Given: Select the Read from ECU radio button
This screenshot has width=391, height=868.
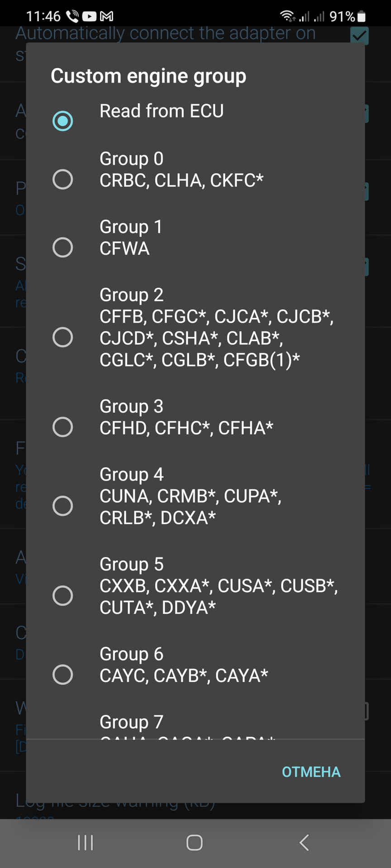Looking at the screenshot, I should pyautogui.click(x=62, y=121).
